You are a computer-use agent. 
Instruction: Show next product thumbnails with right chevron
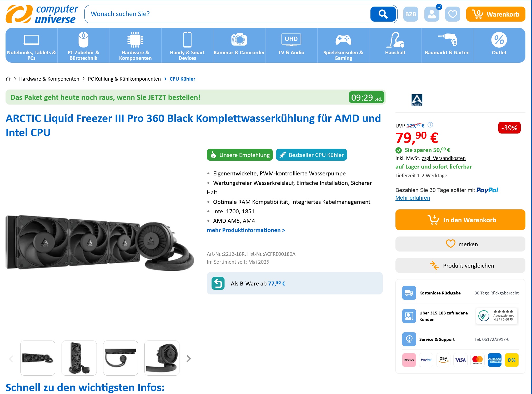(x=188, y=358)
